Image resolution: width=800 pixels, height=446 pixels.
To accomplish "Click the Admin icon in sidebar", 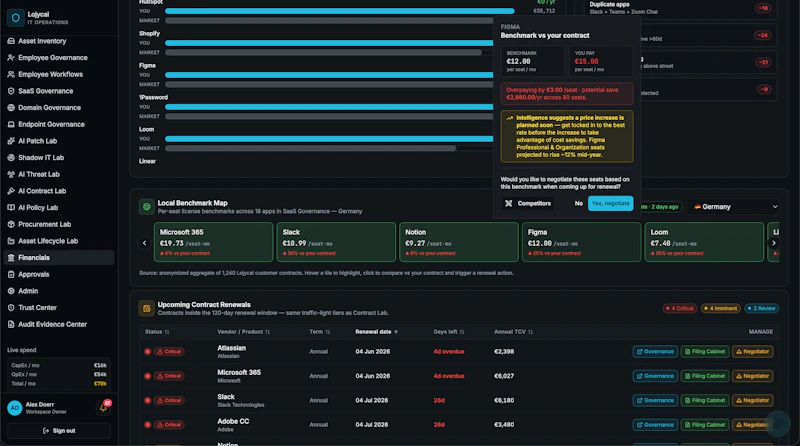I will point(11,291).
